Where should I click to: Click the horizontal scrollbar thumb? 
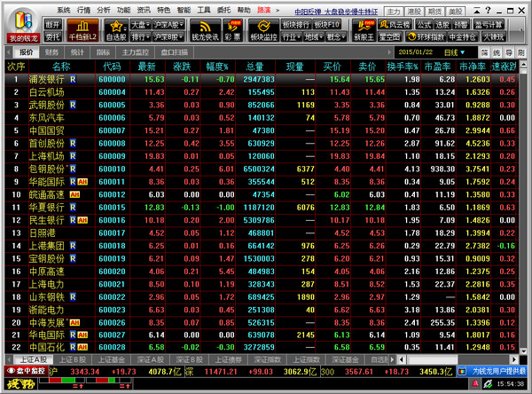coord(433,359)
